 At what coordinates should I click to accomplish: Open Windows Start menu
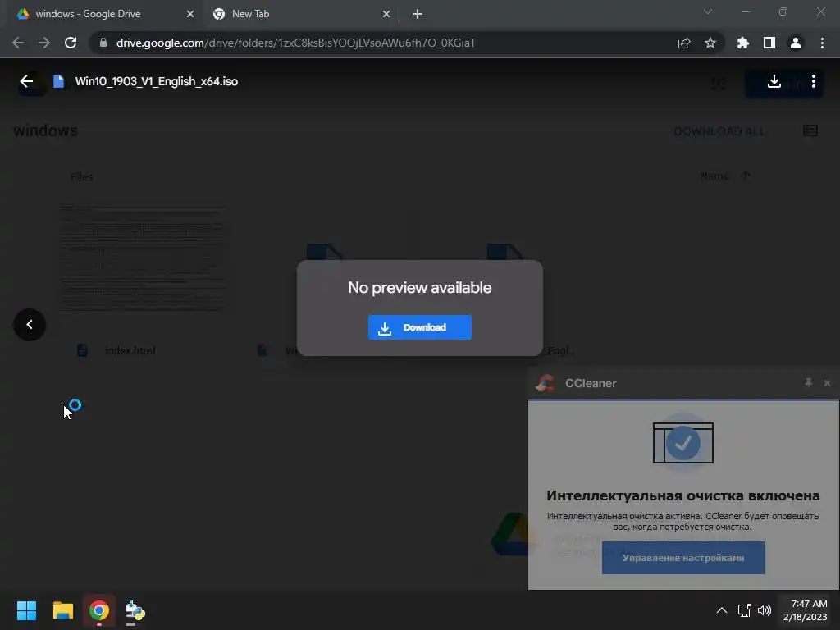click(26, 610)
